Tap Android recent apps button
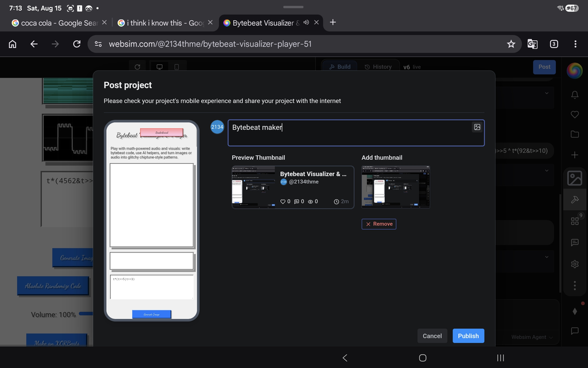Screen dimensions: 588x368 [500, 358]
